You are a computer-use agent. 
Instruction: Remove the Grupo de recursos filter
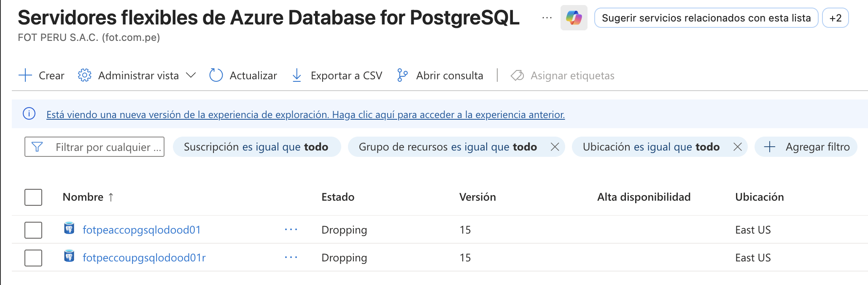555,147
